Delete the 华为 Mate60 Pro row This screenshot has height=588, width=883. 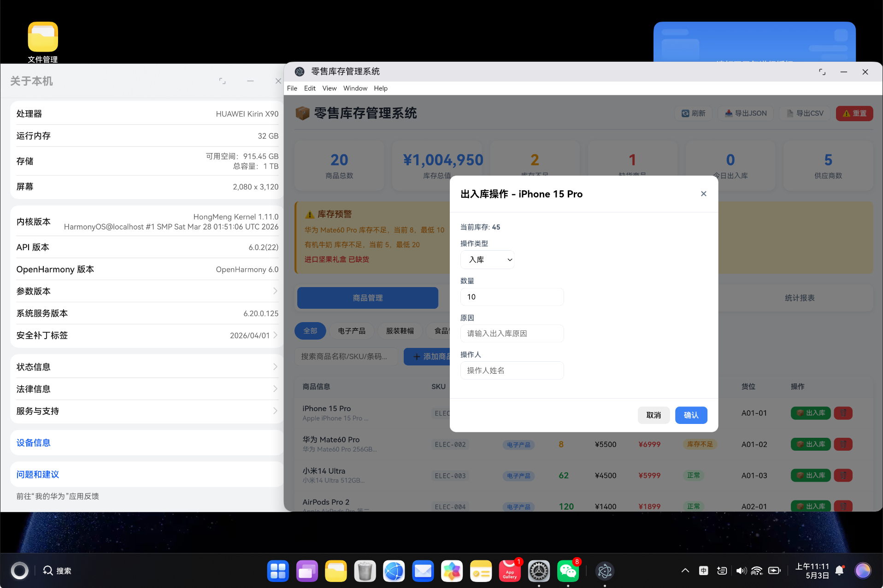pos(843,444)
